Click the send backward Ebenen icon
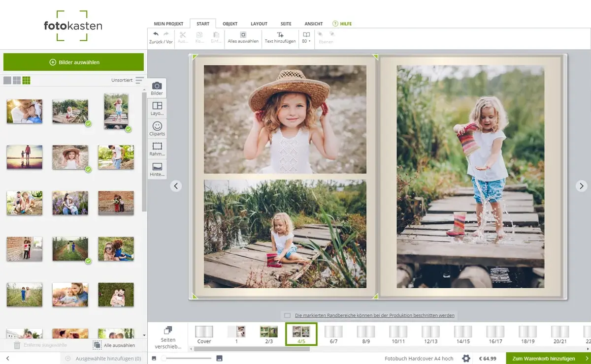The height and width of the screenshot is (364, 591). click(x=331, y=34)
